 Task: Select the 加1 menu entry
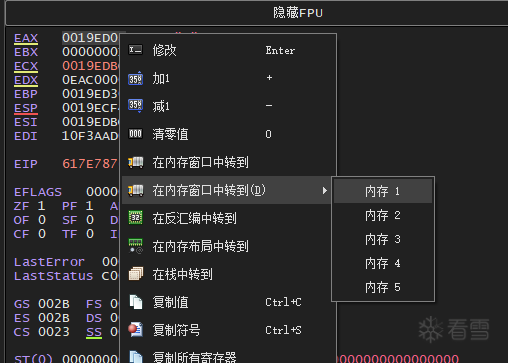[x=228, y=78]
